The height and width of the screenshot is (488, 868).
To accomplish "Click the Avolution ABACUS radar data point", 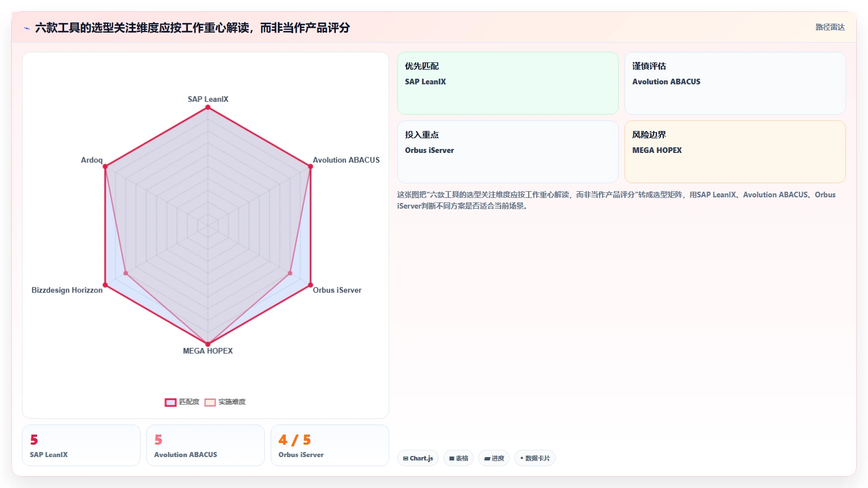I will click(311, 166).
